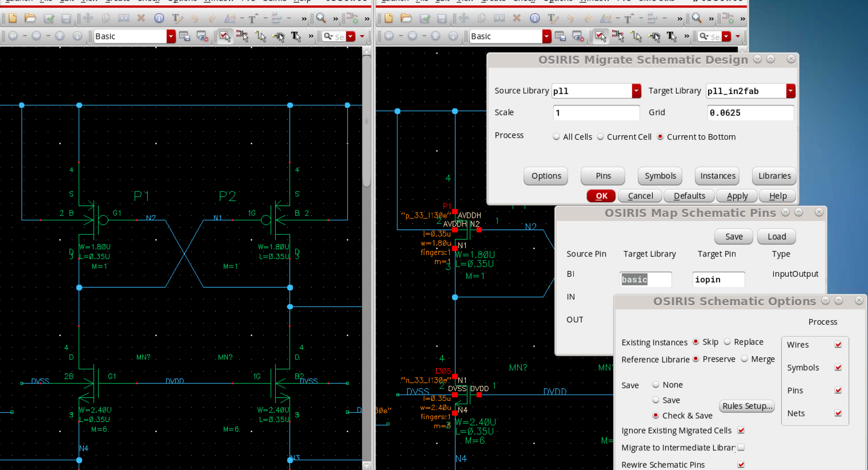Select the None radio under Save

click(x=656, y=385)
